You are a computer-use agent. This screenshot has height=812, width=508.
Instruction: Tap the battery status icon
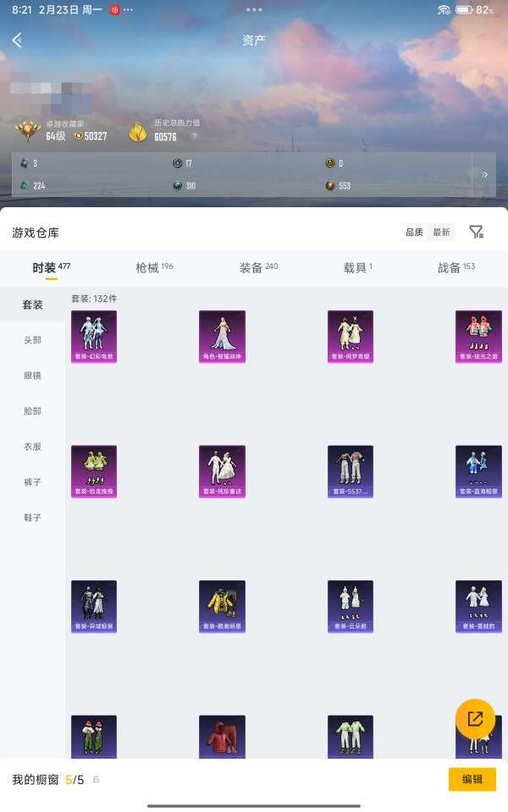463,10
